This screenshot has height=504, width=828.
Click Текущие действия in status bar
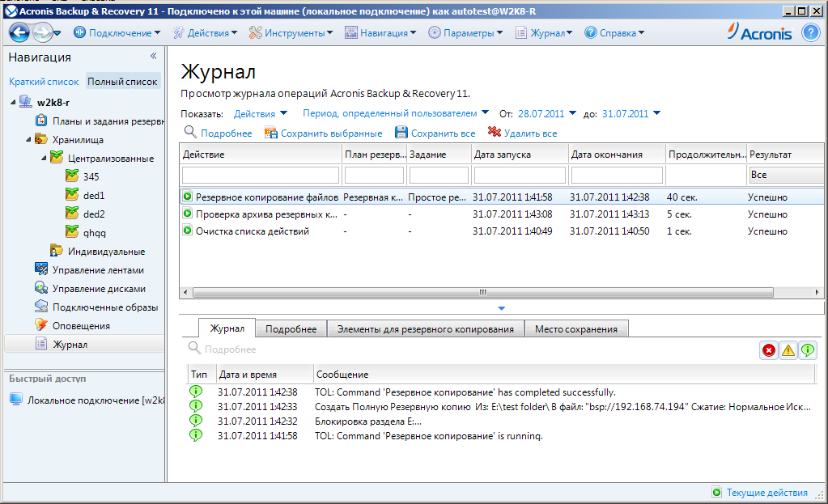click(760, 493)
